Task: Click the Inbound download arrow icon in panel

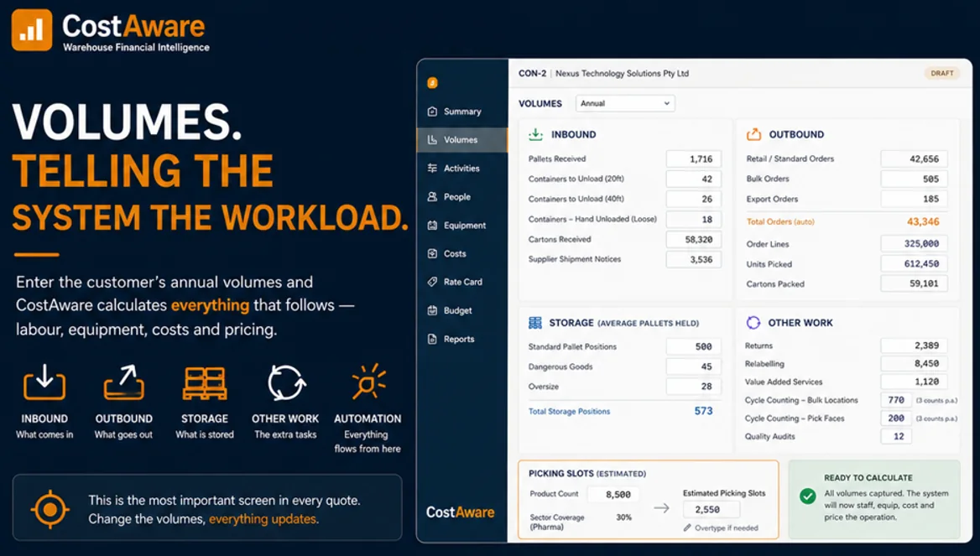Action: [535, 133]
